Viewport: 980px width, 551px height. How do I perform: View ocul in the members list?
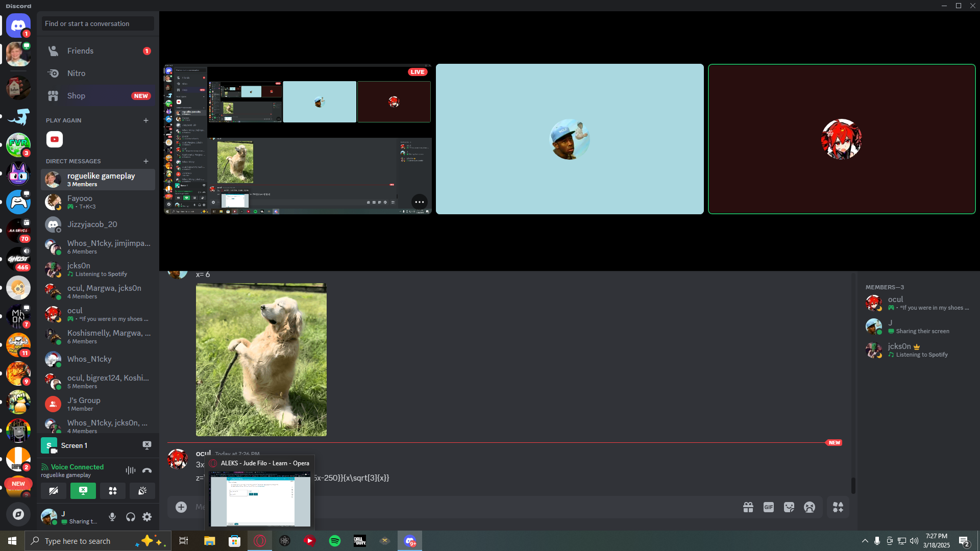tap(918, 303)
